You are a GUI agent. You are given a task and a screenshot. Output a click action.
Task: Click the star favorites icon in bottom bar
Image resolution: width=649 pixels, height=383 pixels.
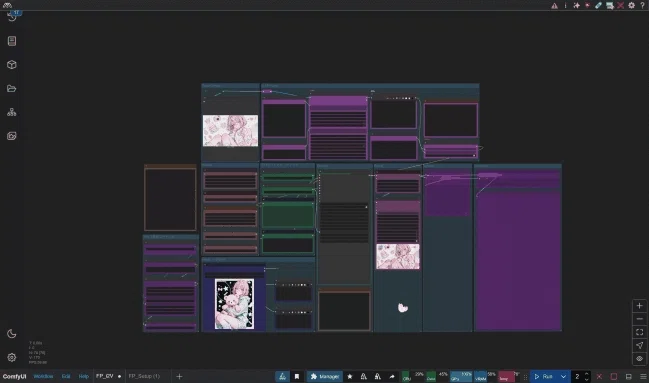[350, 376]
